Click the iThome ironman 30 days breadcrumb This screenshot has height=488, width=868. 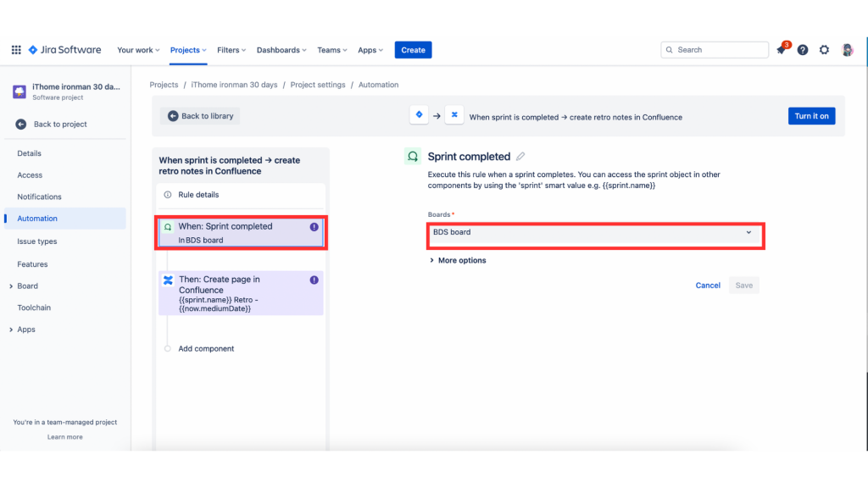click(x=234, y=85)
